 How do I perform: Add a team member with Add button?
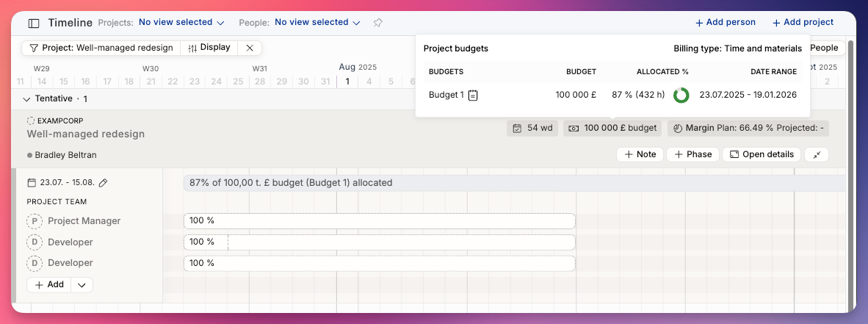coord(49,284)
